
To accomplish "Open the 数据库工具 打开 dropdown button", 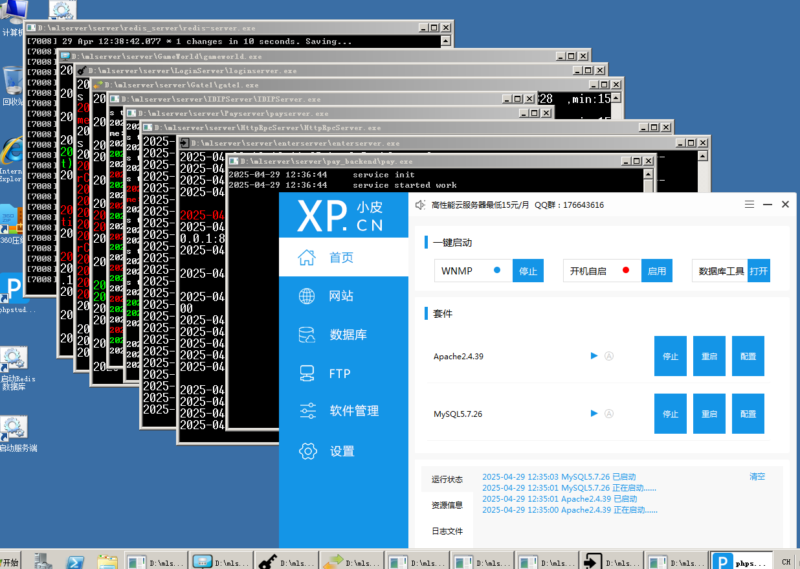I will click(759, 271).
